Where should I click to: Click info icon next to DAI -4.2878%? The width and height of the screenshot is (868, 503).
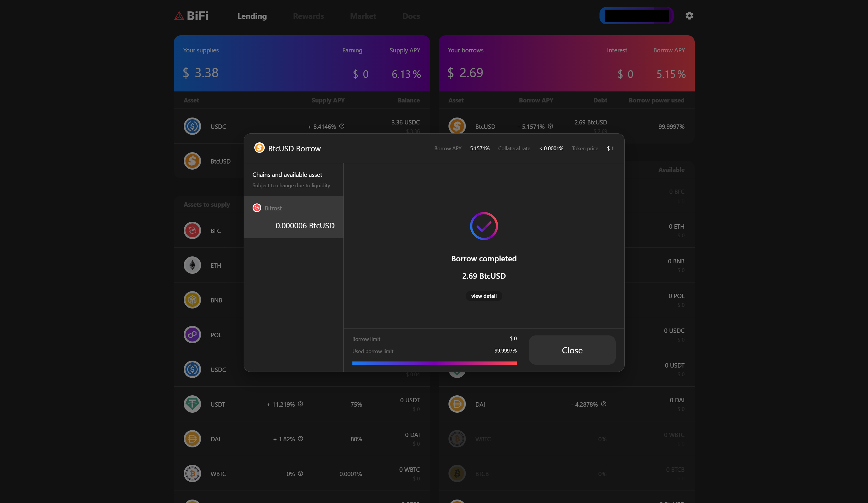[604, 404]
